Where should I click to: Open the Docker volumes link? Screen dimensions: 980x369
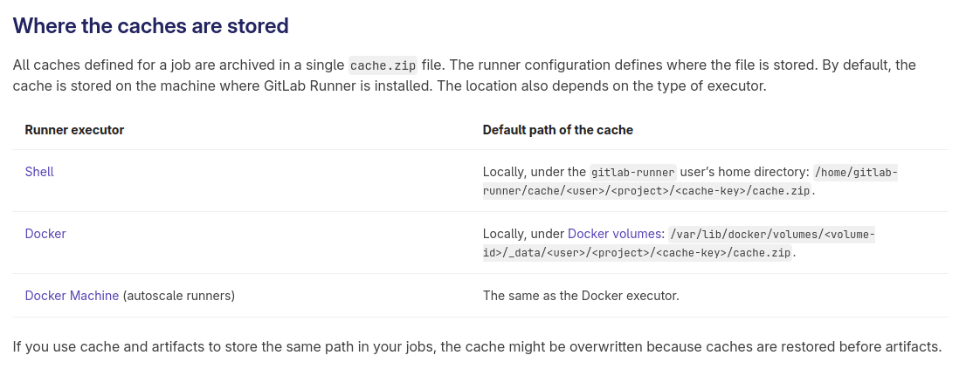[x=615, y=234]
